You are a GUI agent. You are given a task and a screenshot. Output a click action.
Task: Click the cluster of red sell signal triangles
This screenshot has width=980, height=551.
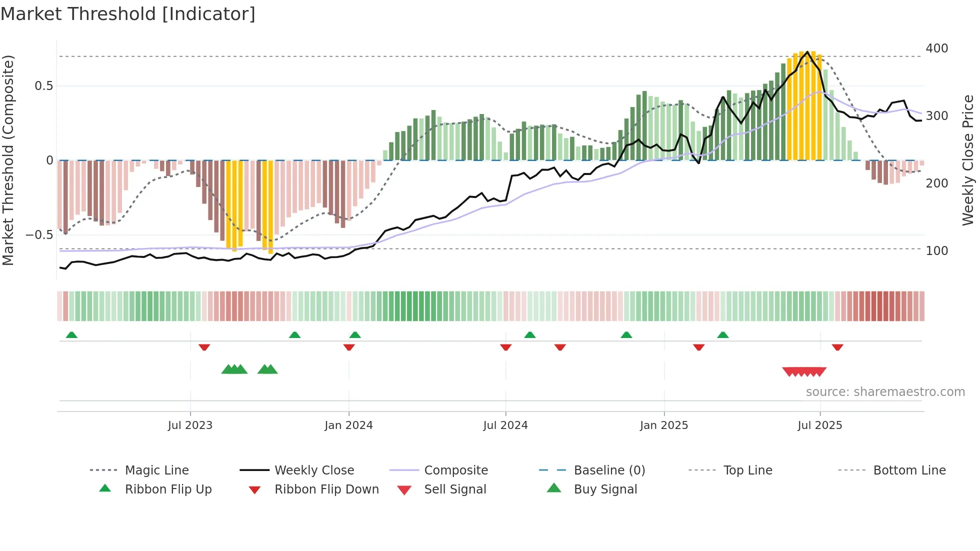coord(804,371)
